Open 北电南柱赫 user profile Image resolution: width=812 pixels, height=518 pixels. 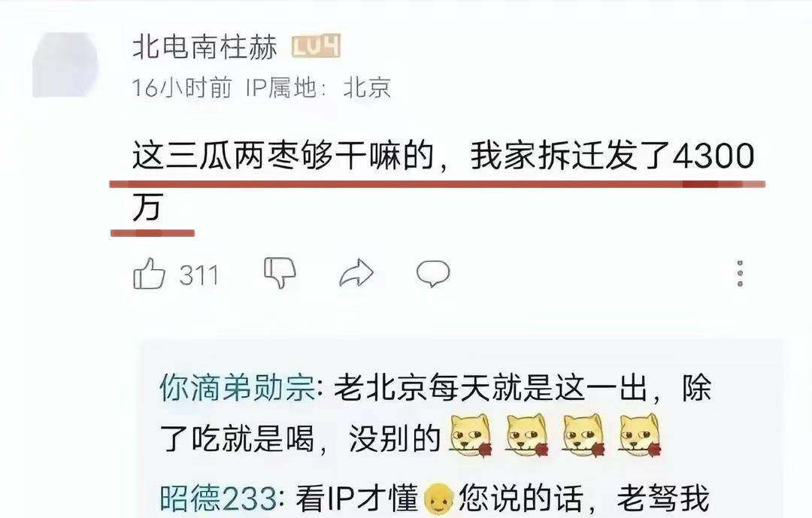(205, 47)
